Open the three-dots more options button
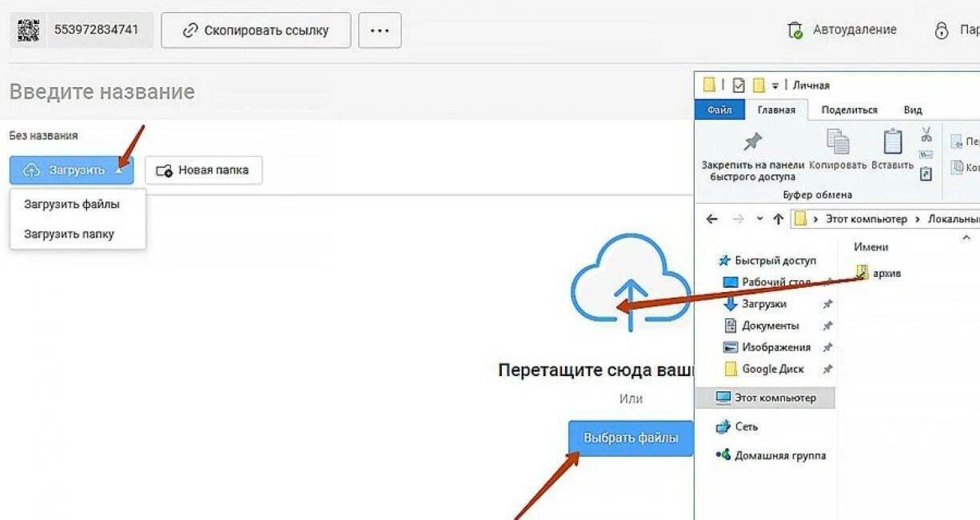The image size is (980, 520). coord(380,30)
